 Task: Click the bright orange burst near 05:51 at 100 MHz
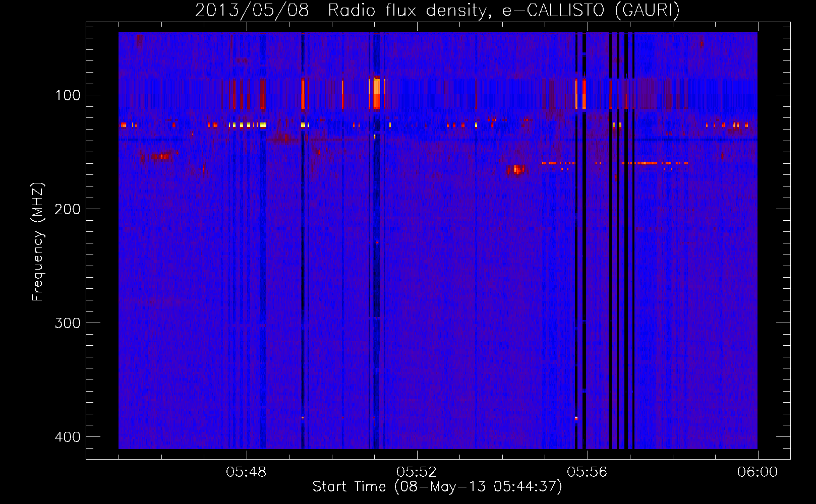click(376, 93)
